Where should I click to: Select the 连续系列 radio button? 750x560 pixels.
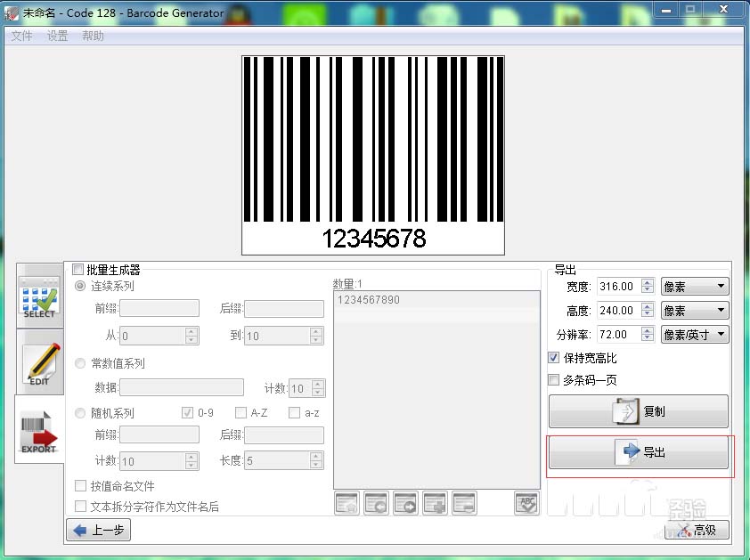(80, 286)
